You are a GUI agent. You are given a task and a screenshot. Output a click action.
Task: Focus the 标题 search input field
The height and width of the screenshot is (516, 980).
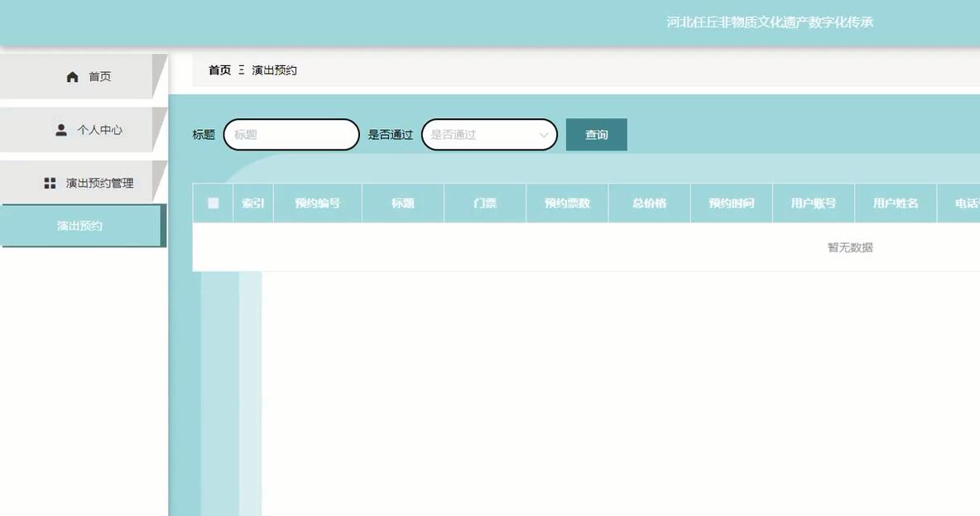tap(291, 134)
